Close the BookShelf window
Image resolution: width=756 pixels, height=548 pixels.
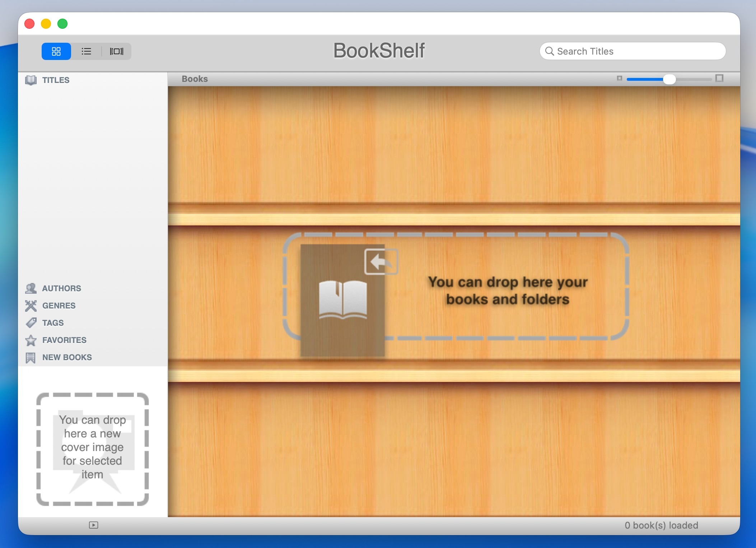(29, 24)
